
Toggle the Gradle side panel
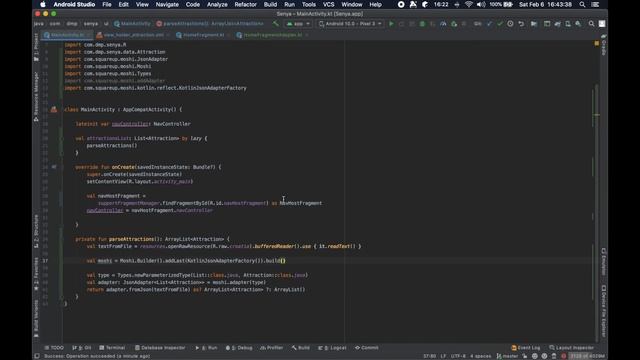pos(604,45)
